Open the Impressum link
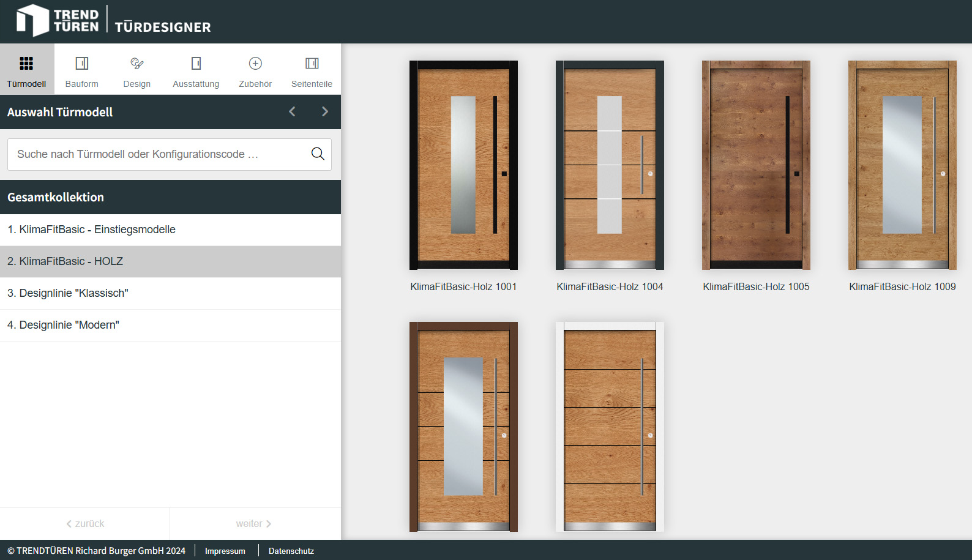Screen dimensions: 972x560 (225, 551)
